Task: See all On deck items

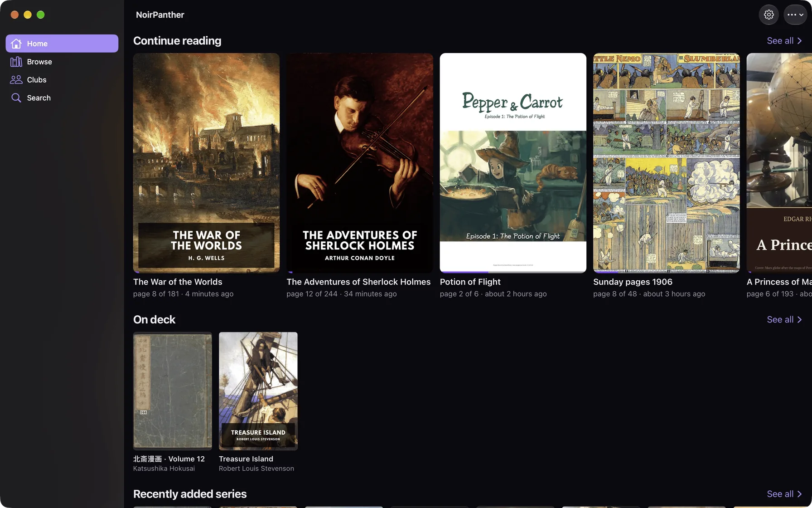Action: click(784, 320)
